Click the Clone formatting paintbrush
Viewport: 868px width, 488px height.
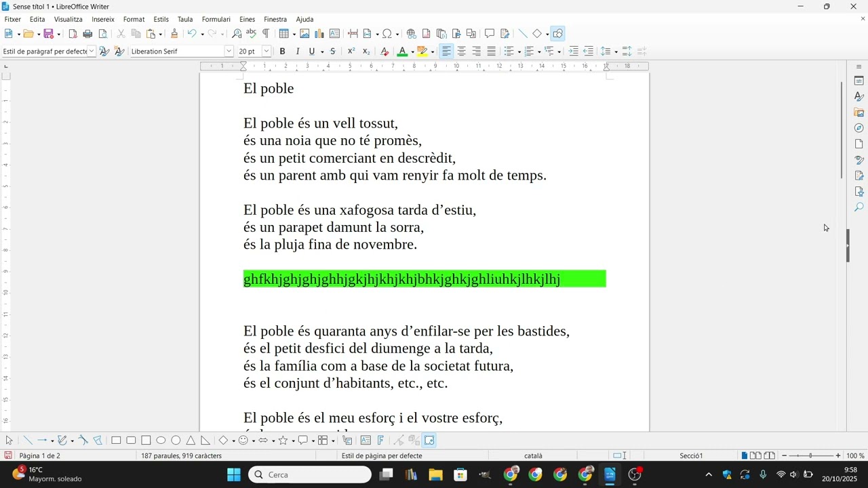(x=174, y=33)
